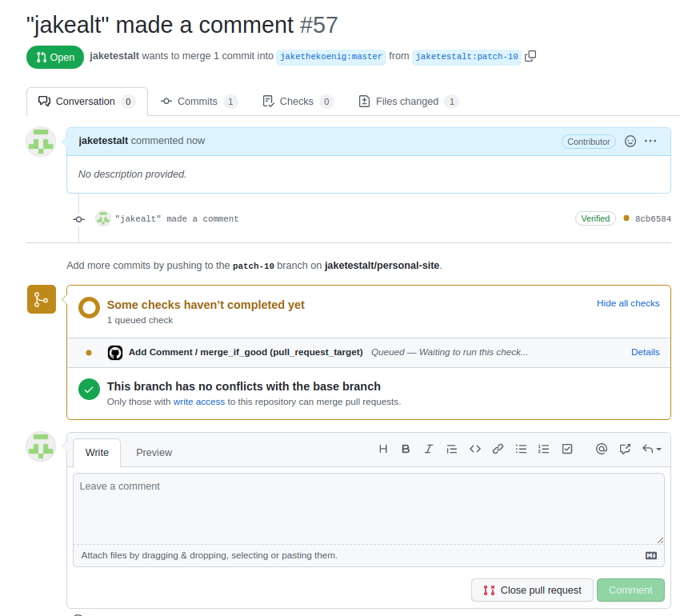680x616 pixels.
Task: Insert code formatting with the angle-brackets icon
Action: [475, 449]
